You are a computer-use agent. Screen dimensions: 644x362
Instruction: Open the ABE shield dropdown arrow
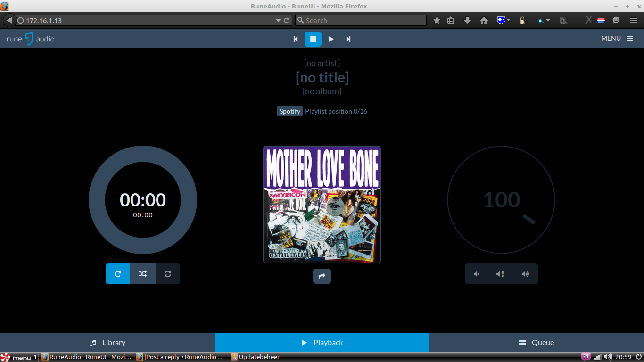pos(509,21)
